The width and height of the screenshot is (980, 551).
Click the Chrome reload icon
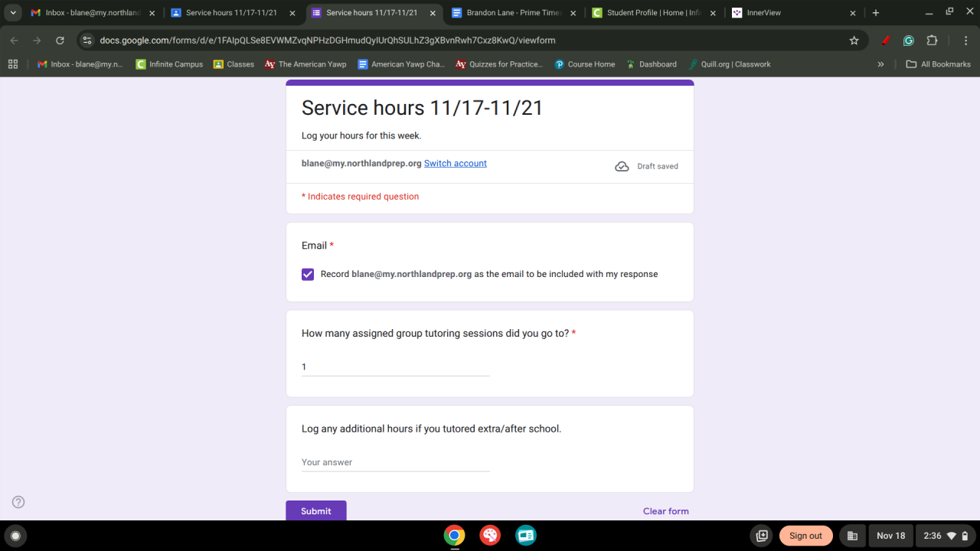[60, 41]
